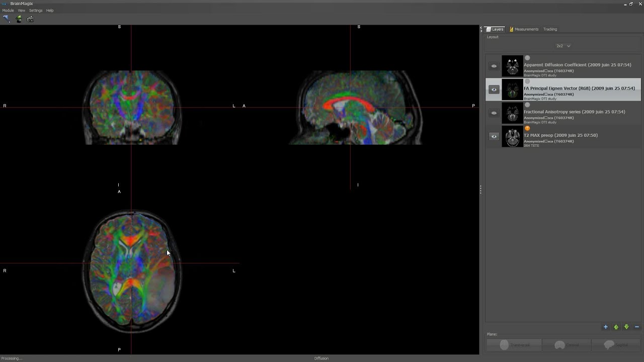The height and width of the screenshot is (362, 644).
Task: Select the Coronal plane button
Action: 567,345
